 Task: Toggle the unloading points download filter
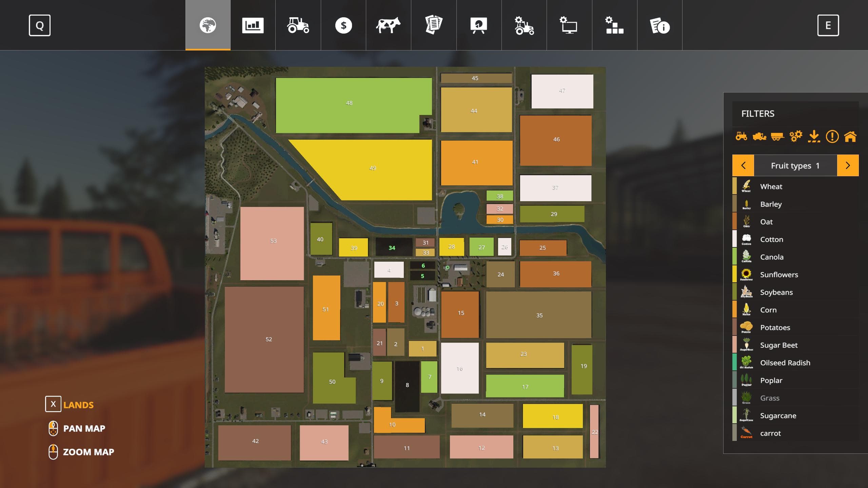click(x=814, y=137)
